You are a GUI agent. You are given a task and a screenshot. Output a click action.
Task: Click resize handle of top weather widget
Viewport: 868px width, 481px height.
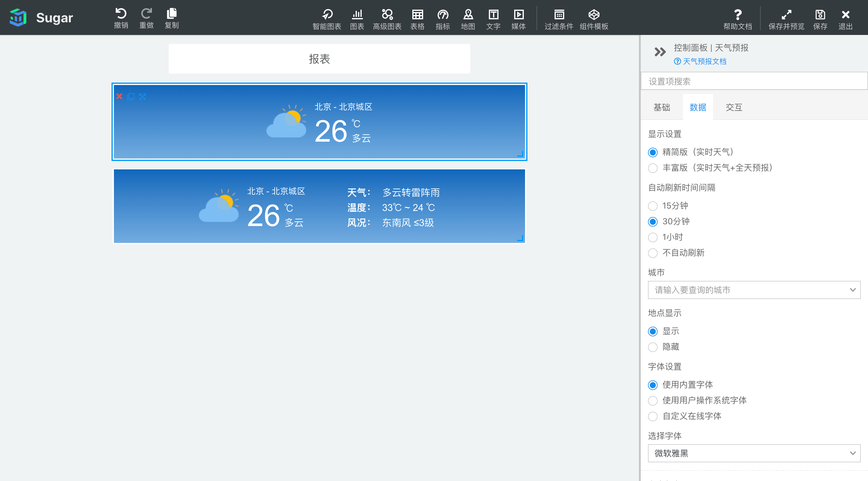pyautogui.click(x=520, y=154)
